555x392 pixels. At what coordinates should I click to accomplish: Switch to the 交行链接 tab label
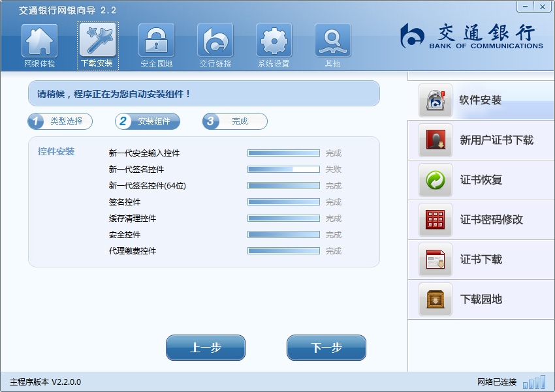pos(215,64)
